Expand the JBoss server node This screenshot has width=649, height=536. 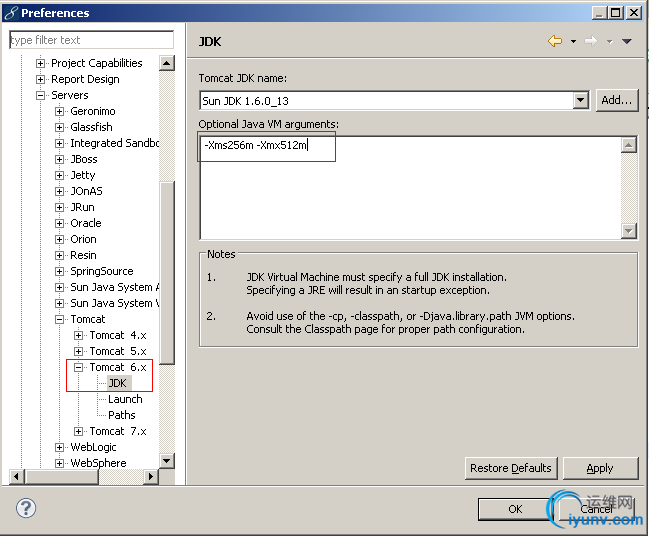(x=59, y=159)
